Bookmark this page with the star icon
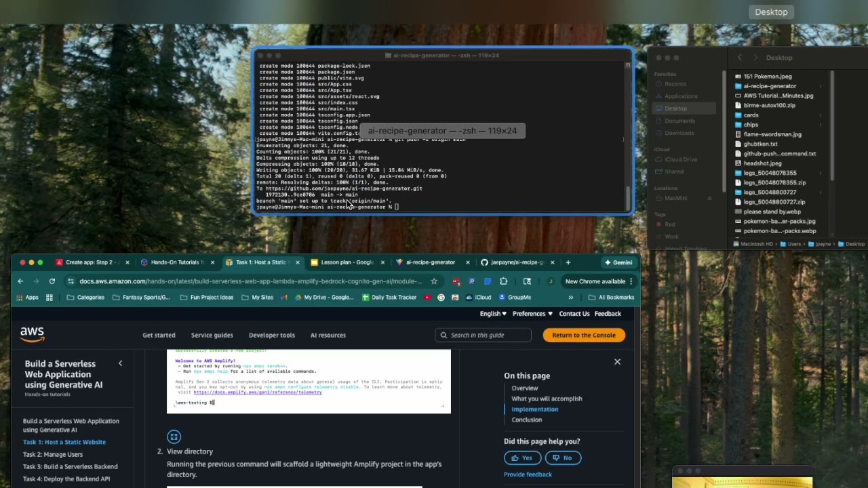This screenshot has height=488, width=868. 434,281
